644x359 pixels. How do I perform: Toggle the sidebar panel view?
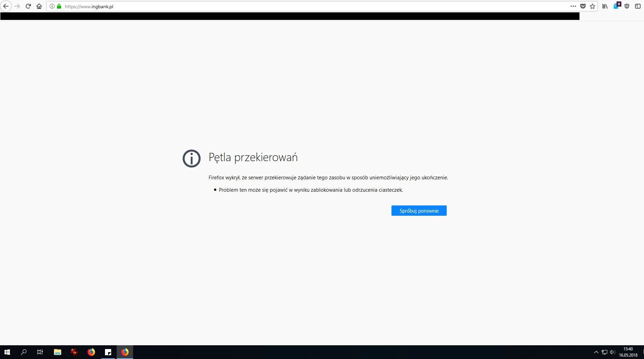638,6
